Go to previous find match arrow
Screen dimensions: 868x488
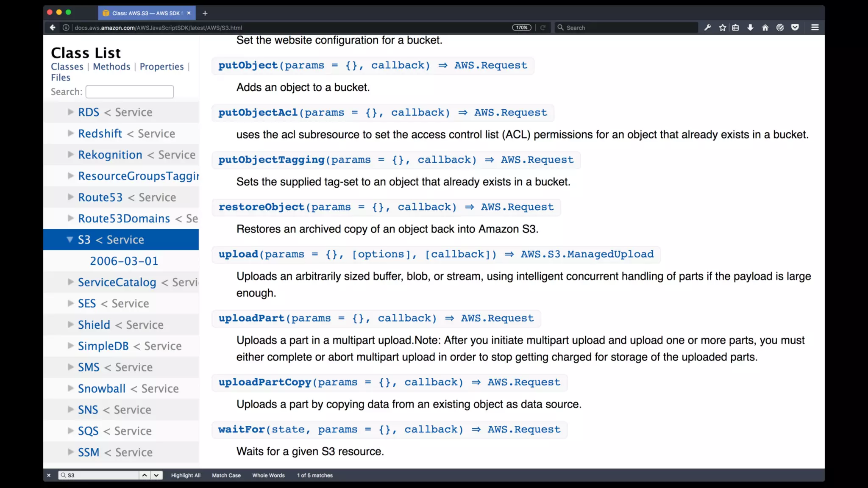145,475
